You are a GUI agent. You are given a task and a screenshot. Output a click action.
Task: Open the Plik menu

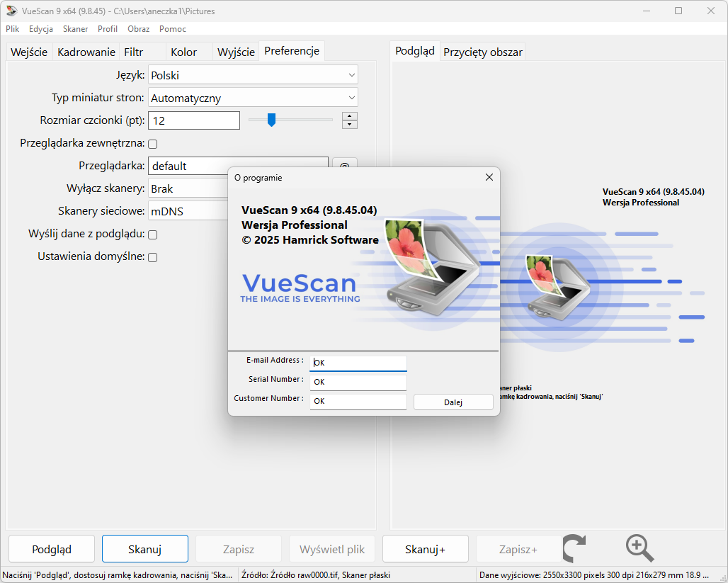(x=13, y=29)
